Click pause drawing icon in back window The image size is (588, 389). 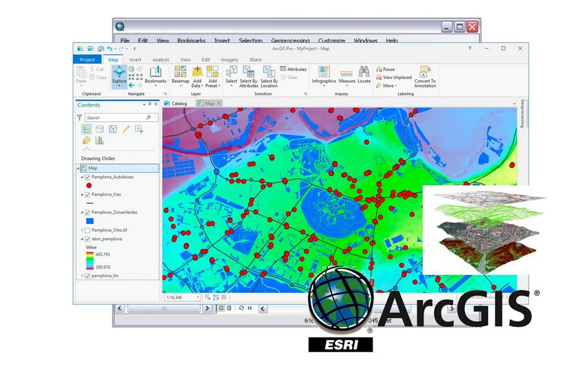pos(250,308)
